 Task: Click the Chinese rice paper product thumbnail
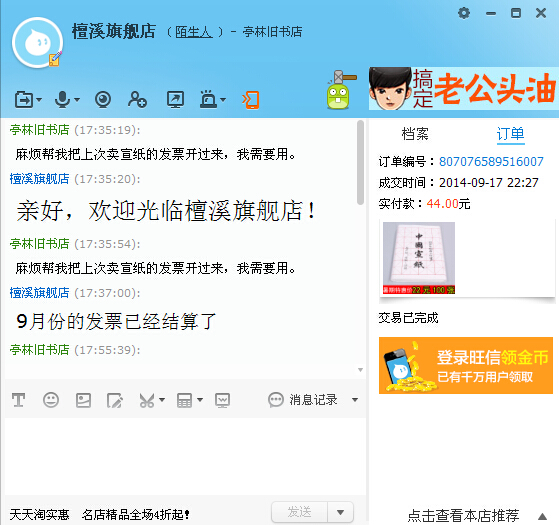(419, 258)
